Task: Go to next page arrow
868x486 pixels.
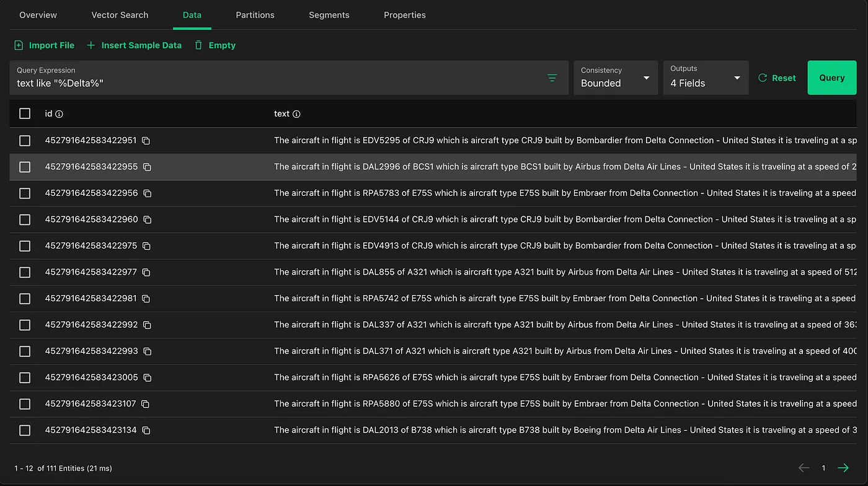Action: (x=843, y=468)
